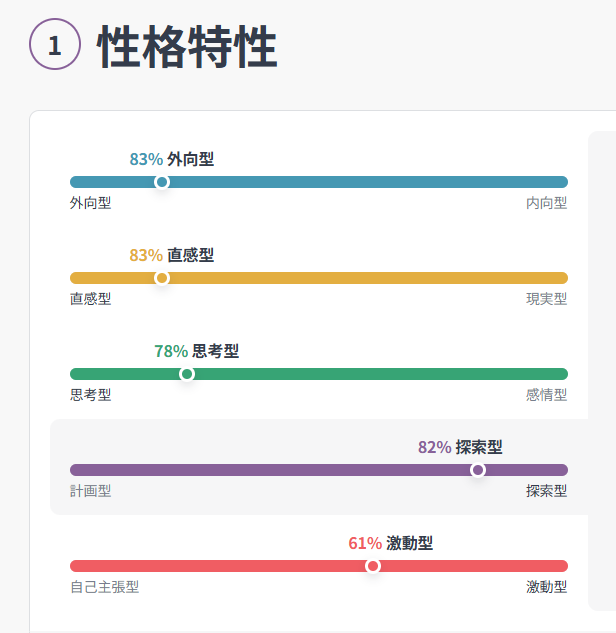This screenshot has height=633, width=616.
Task: Click the 83% value above the blue bar
Action: pos(146,159)
